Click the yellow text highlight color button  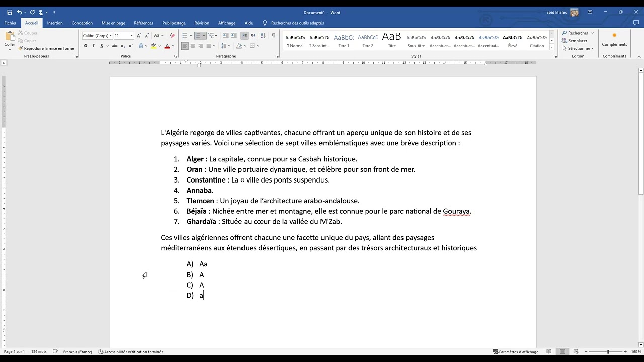click(x=154, y=46)
